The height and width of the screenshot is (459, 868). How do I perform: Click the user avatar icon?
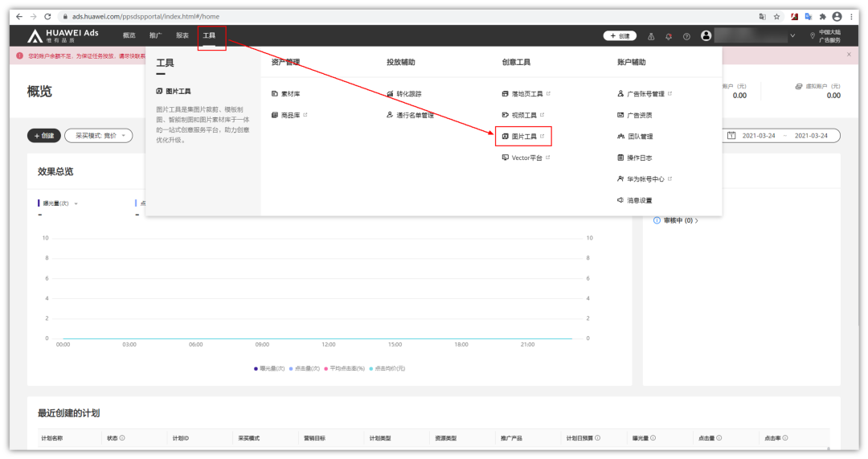[706, 36]
